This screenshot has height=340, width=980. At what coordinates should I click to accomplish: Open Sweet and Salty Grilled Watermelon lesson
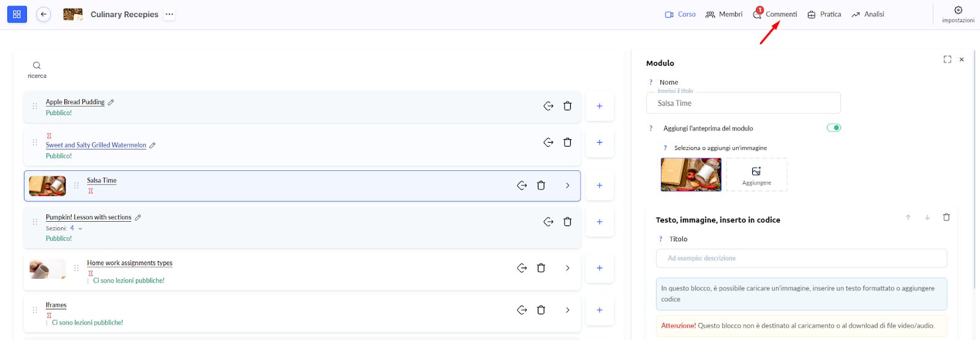click(96, 145)
